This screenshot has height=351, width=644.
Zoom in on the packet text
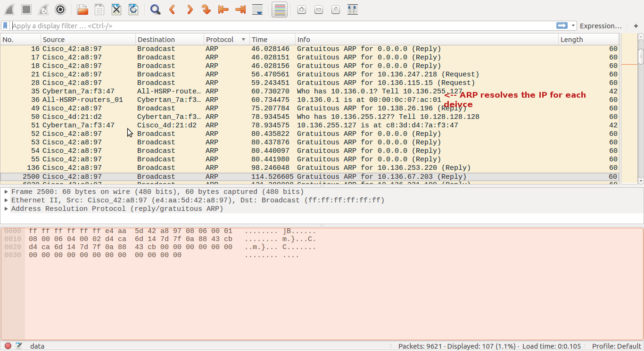pos(302,9)
